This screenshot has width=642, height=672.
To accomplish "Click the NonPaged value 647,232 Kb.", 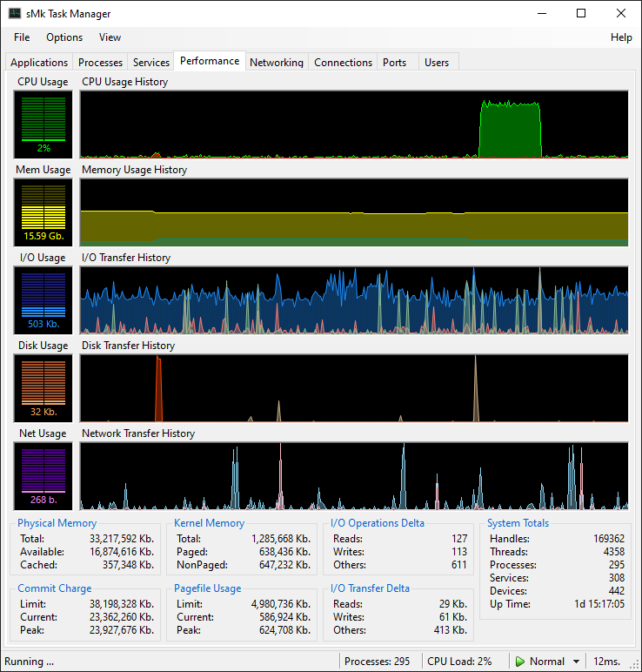I will click(284, 565).
